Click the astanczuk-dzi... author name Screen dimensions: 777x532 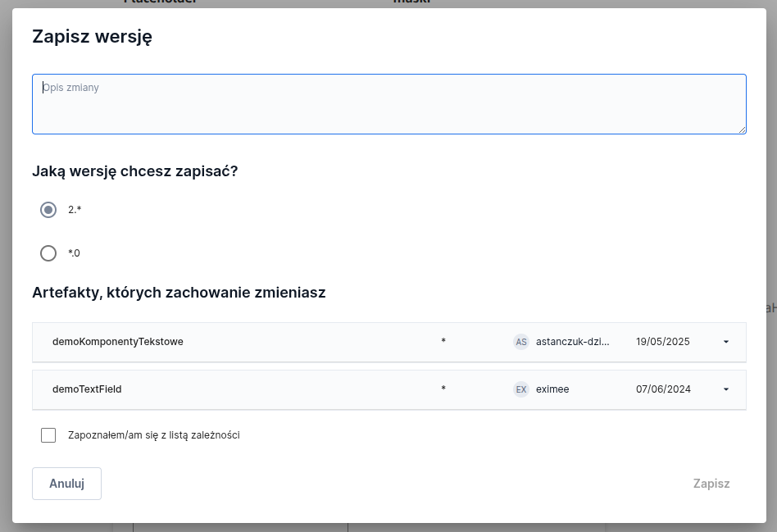[x=573, y=342]
